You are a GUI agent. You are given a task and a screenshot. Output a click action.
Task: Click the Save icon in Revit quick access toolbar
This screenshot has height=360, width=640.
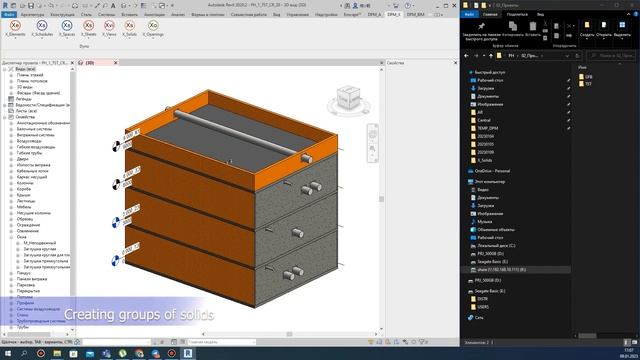pos(31,6)
